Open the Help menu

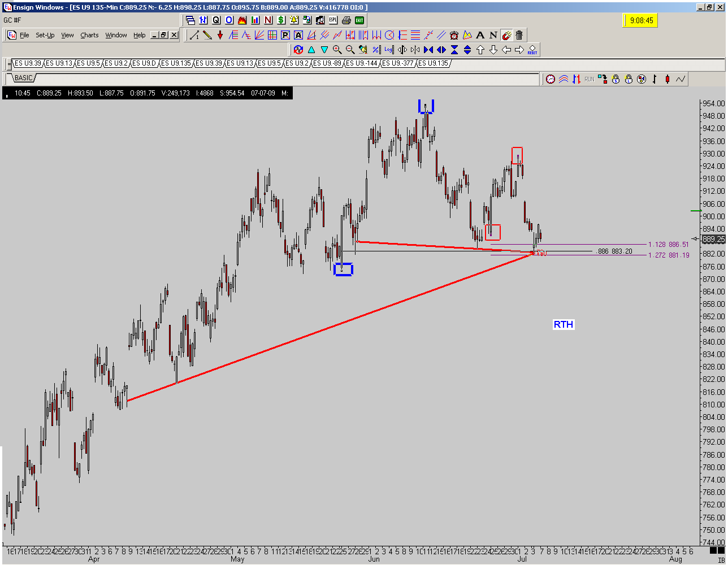click(x=140, y=35)
